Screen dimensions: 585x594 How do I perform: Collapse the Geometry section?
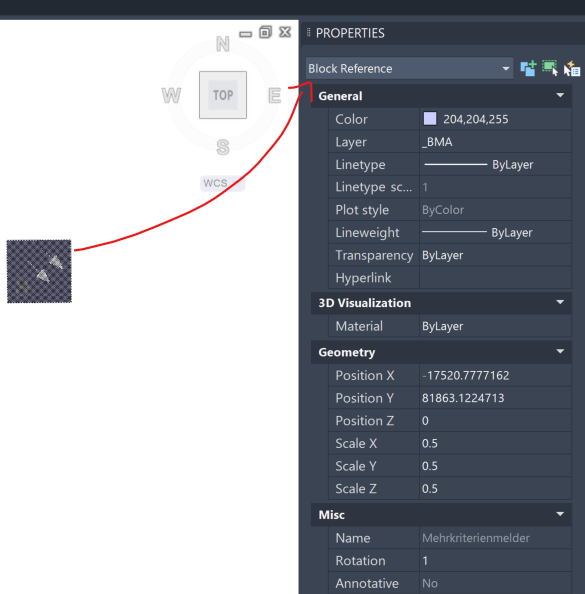560,352
